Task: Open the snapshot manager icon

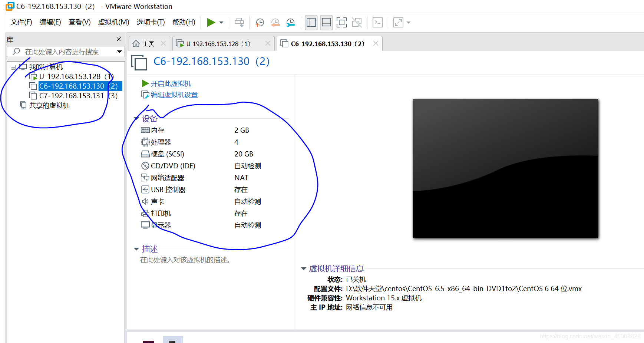Action: point(291,23)
